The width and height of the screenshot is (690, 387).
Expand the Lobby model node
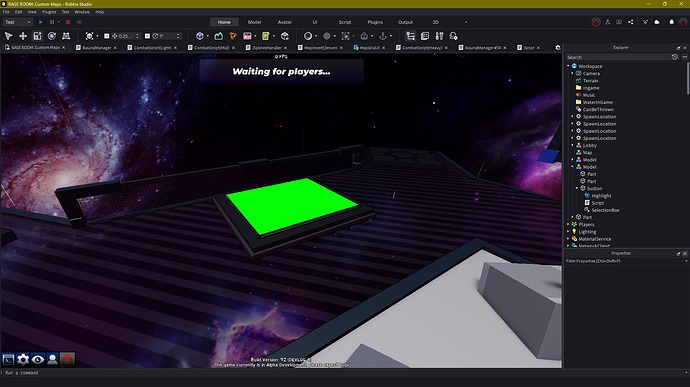(x=573, y=145)
